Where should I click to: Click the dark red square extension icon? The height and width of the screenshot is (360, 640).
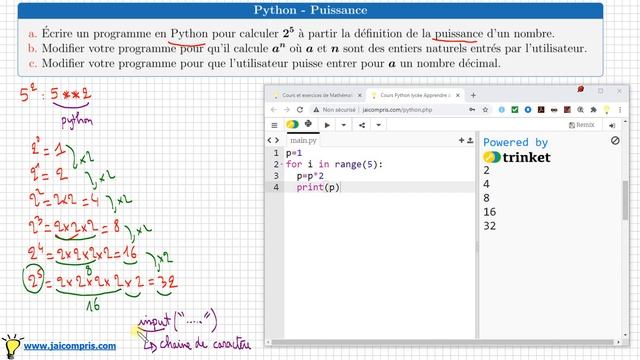pyautogui.click(x=567, y=110)
